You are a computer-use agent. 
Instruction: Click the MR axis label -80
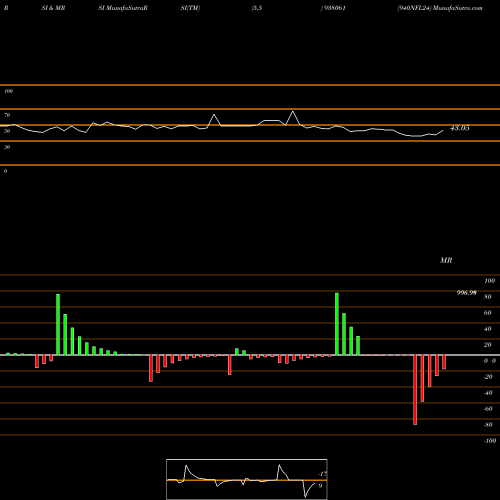coord(488,425)
